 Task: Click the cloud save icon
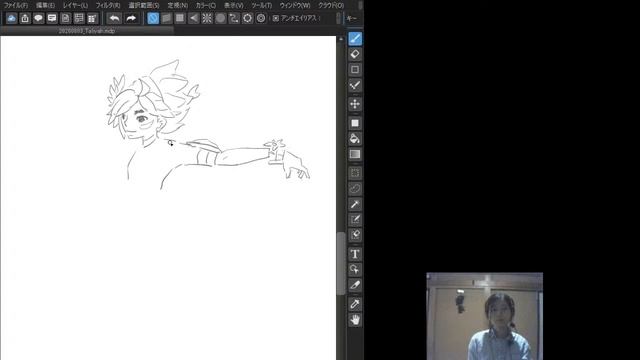pos(11,18)
